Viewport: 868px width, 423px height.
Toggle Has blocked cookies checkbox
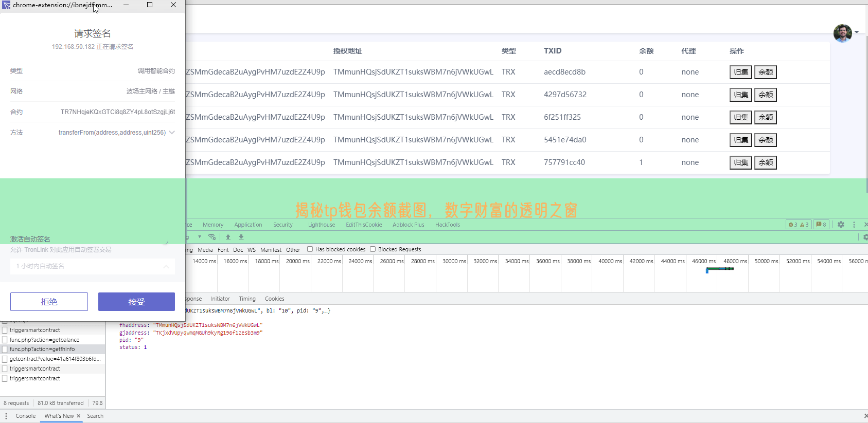pos(310,249)
